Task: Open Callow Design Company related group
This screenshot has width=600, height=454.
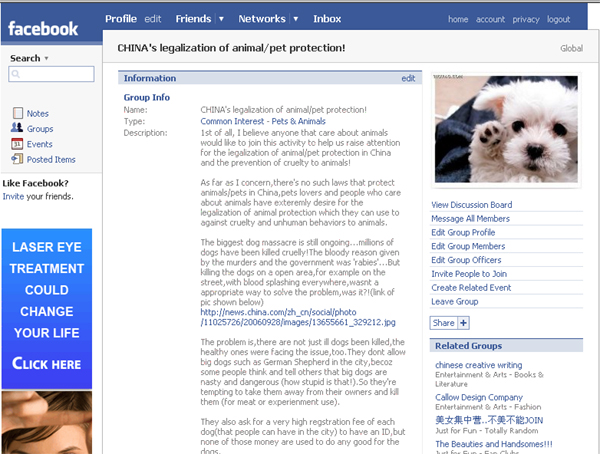Action: [479, 397]
